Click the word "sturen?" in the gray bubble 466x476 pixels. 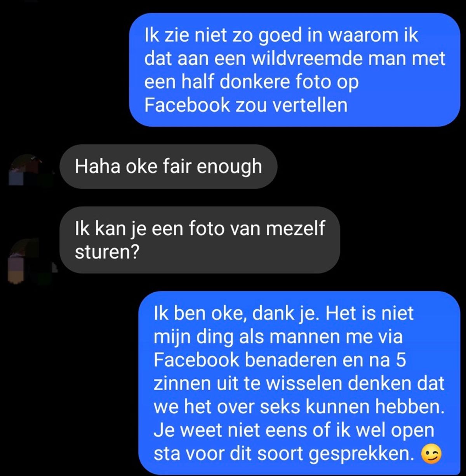tap(107, 252)
